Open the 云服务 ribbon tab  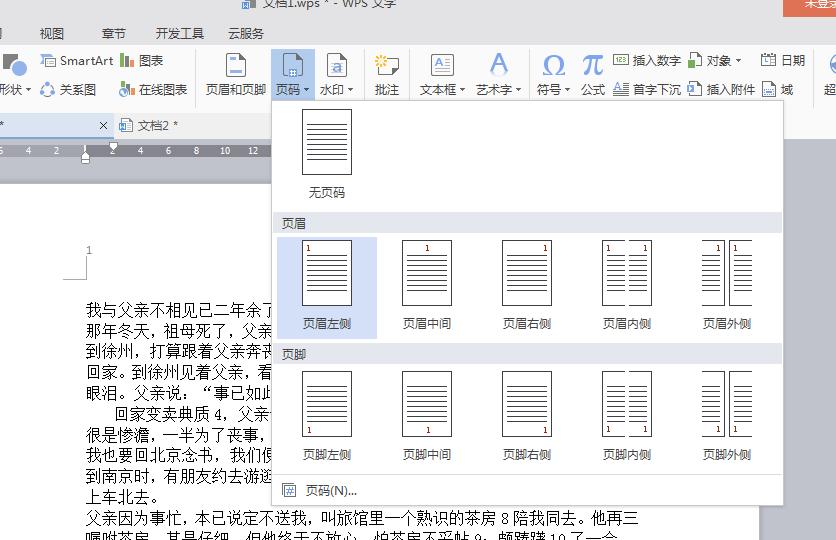(x=246, y=34)
